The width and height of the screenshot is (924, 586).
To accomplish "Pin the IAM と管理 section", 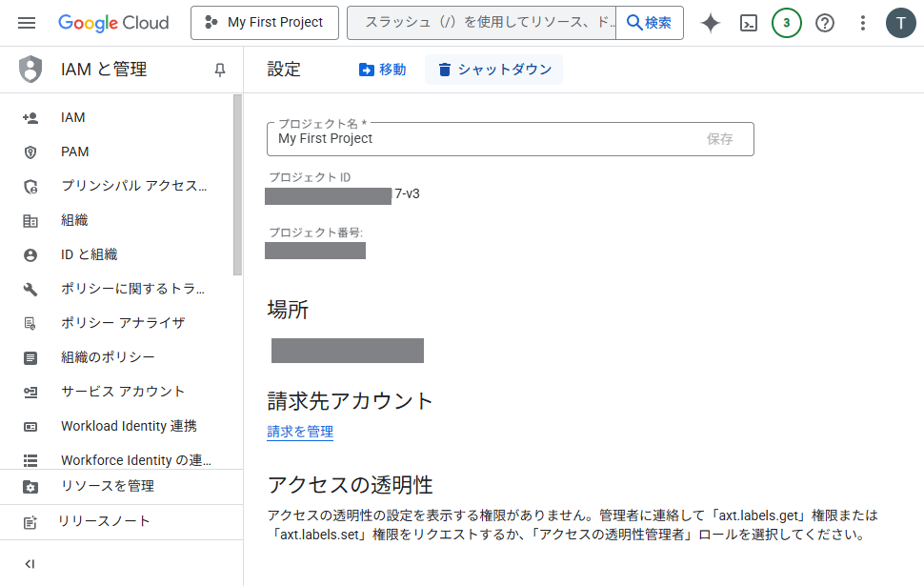I will (x=220, y=69).
